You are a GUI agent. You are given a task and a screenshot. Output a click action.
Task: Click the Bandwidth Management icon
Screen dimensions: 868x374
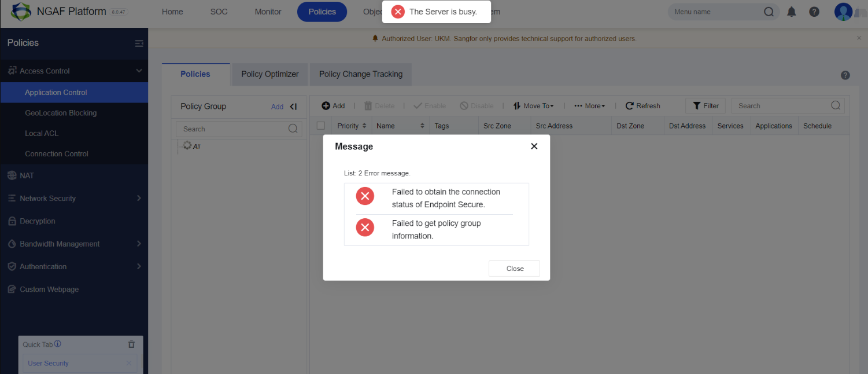point(12,244)
